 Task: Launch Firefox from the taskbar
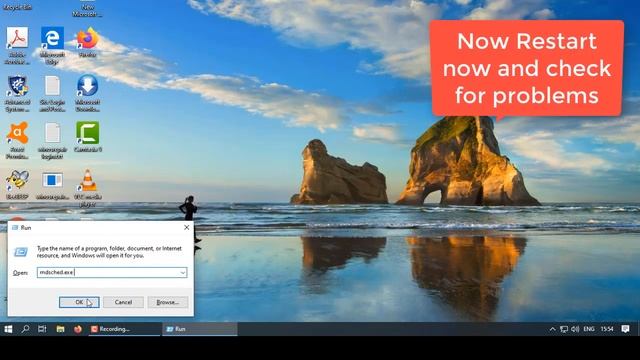[78, 329]
